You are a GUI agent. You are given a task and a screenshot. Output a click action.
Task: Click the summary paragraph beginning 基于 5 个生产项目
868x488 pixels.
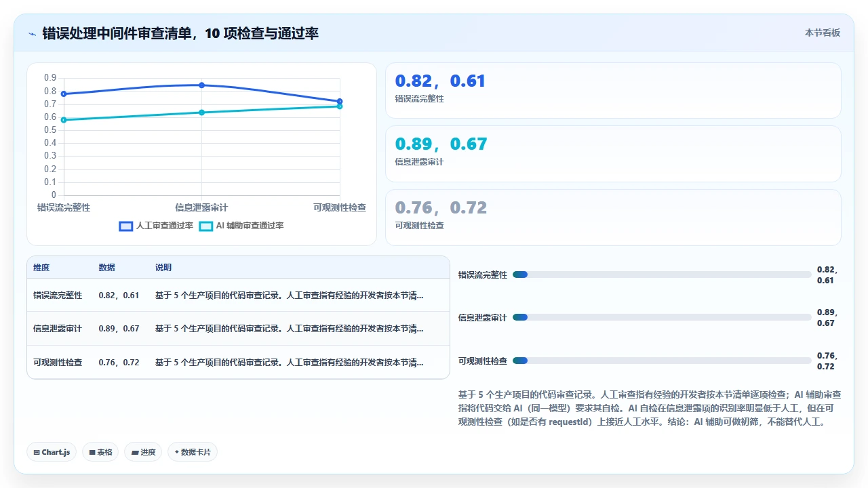[x=650, y=407]
